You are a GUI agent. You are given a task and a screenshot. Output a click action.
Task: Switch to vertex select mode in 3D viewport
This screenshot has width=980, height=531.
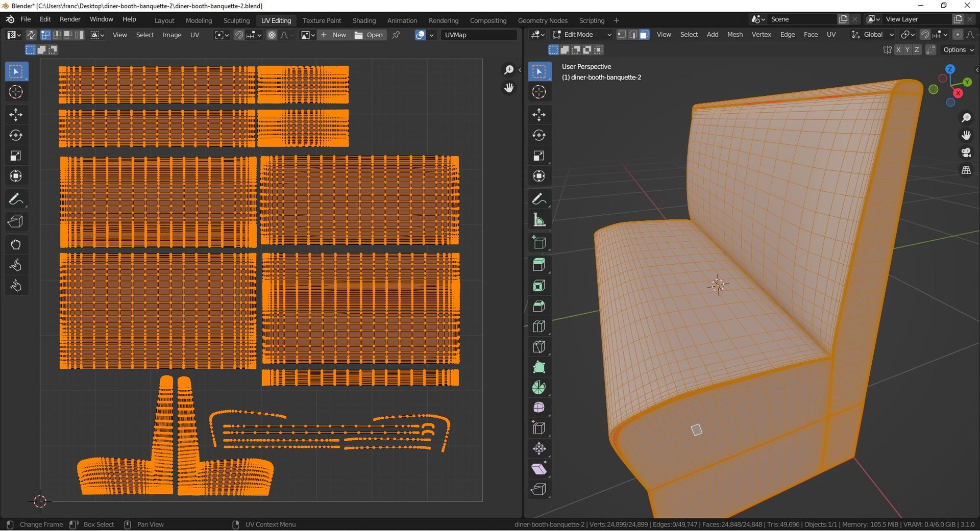(621, 34)
